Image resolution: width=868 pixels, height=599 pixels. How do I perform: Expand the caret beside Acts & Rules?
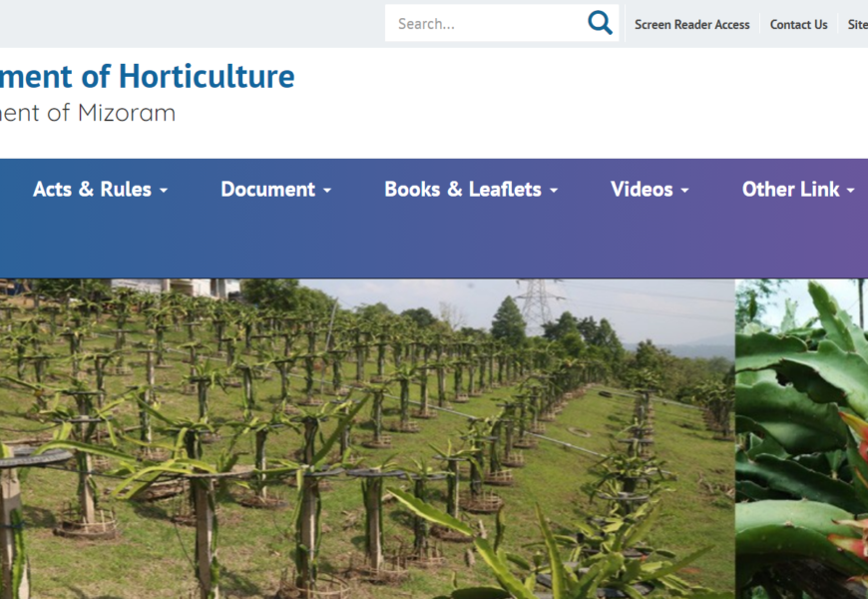(x=164, y=190)
